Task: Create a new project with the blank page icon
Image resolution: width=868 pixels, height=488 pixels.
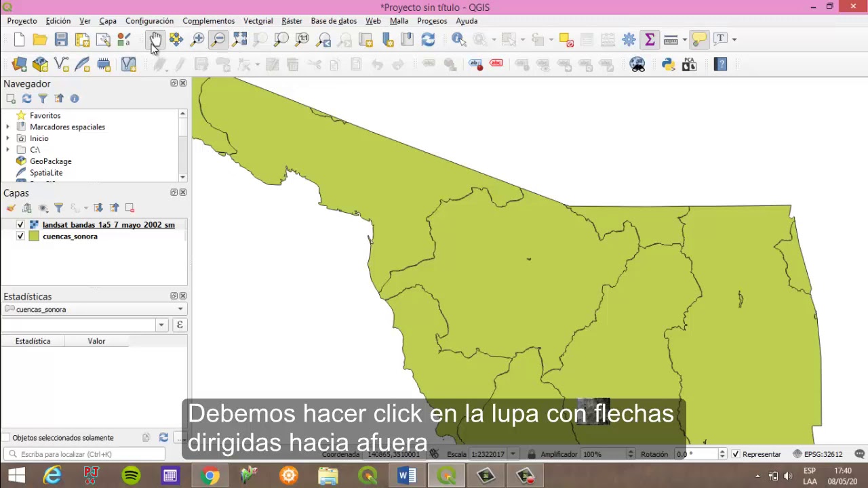Action: click(x=19, y=39)
